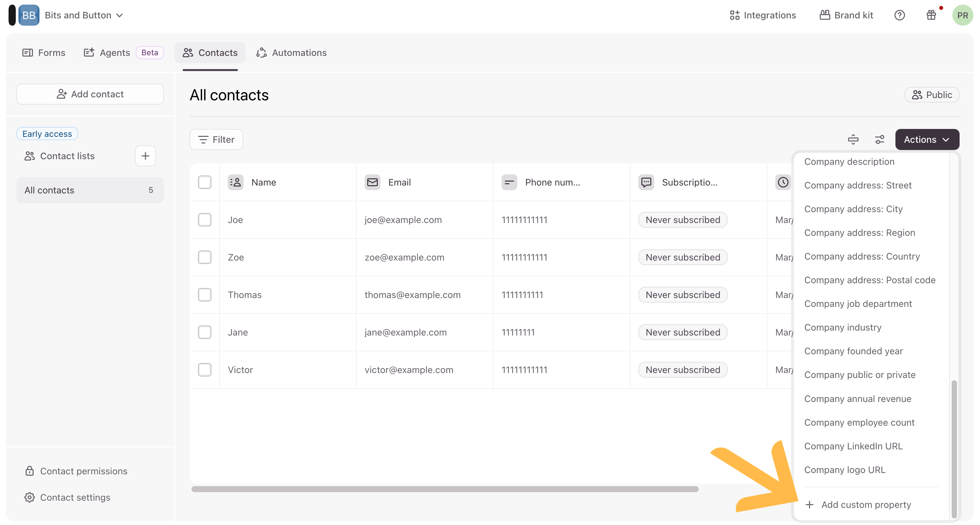Click the row height adjust icon
980x525 pixels.
(x=853, y=139)
